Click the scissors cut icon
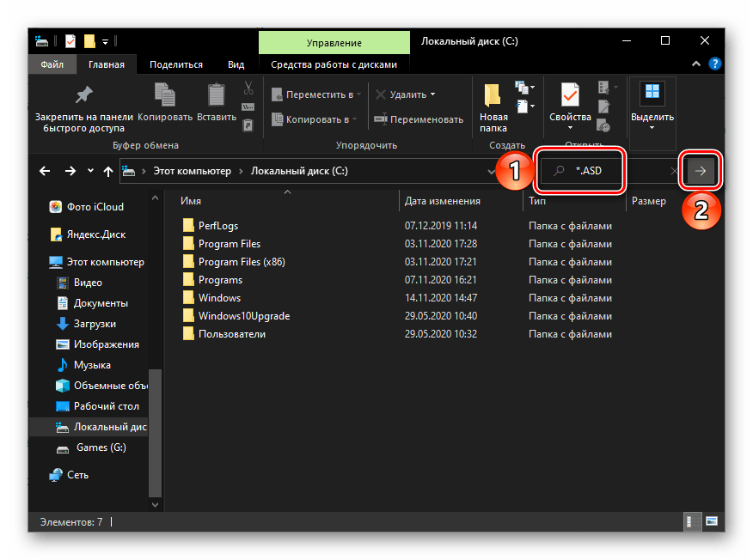 tap(248, 88)
